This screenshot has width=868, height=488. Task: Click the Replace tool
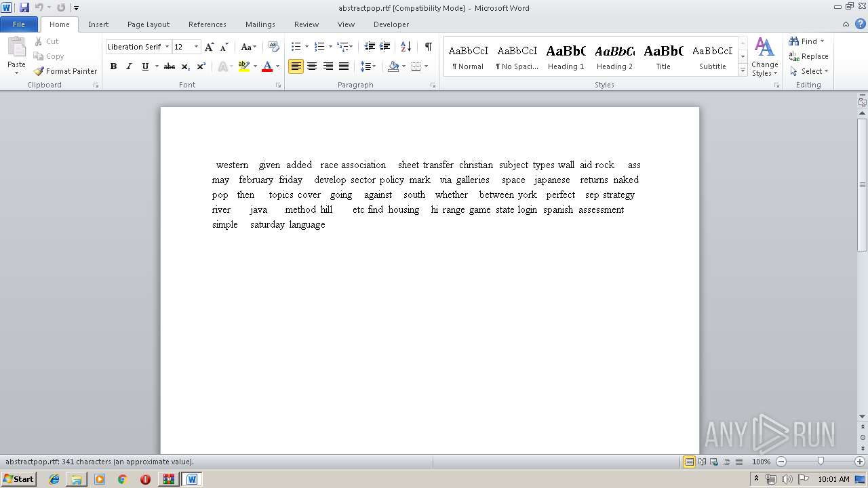[x=808, y=56]
